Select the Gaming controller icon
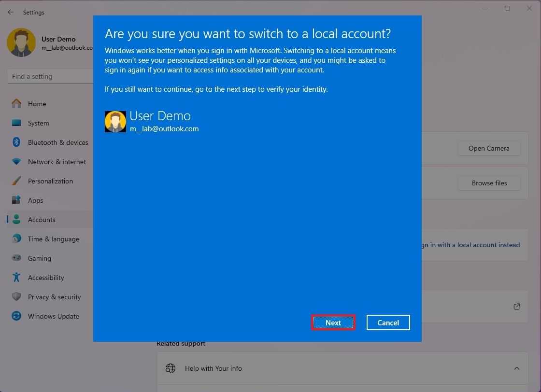The height and width of the screenshot is (392, 541). 16,258
